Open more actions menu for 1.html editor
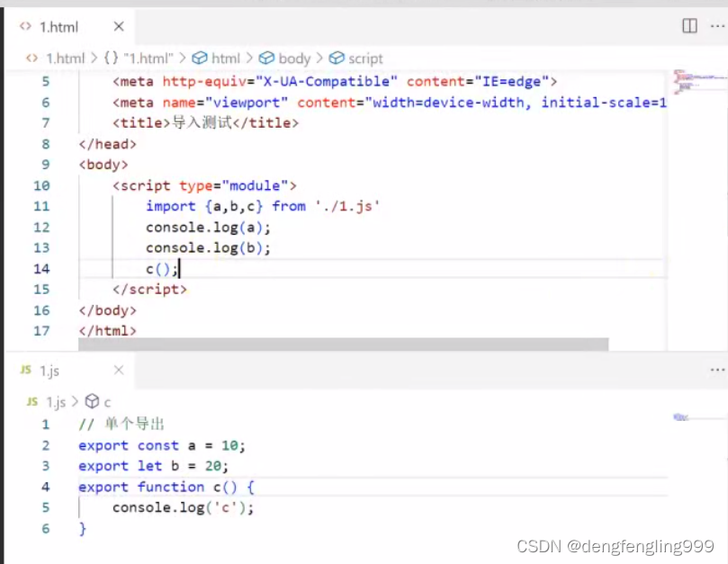The height and width of the screenshot is (564, 728). point(717,26)
